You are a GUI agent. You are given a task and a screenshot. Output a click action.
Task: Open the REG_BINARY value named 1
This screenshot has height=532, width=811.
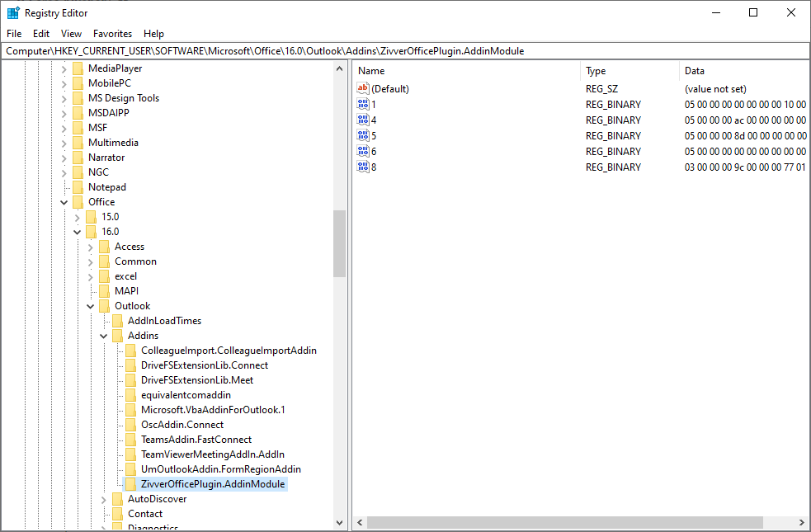[363, 104]
